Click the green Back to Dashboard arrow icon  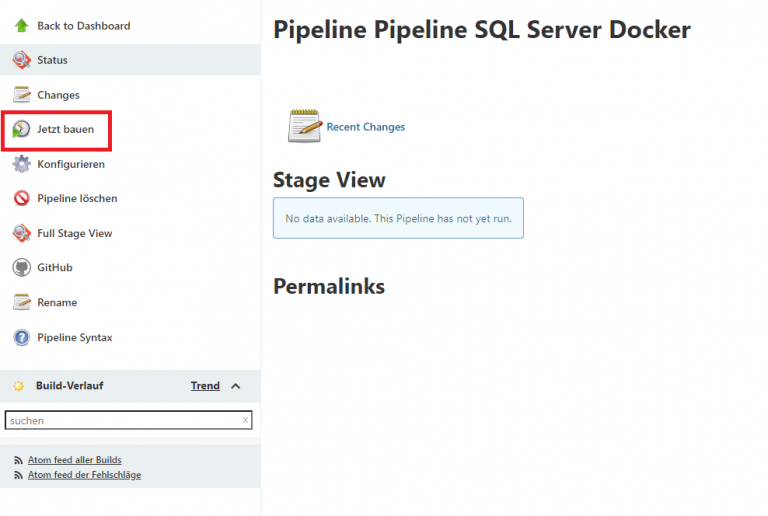pos(22,25)
